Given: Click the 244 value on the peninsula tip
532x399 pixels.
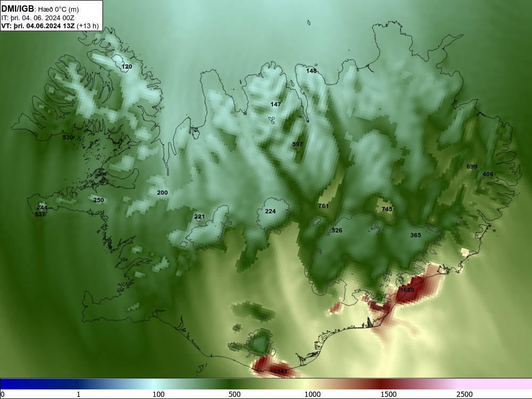Looking at the screenshot, I should click(42, 207).
